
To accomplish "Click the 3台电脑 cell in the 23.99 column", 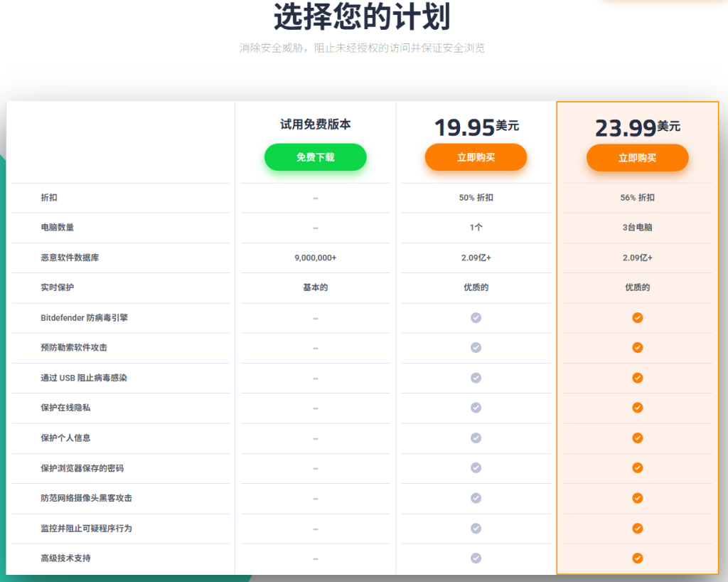I will click(637, 228).
